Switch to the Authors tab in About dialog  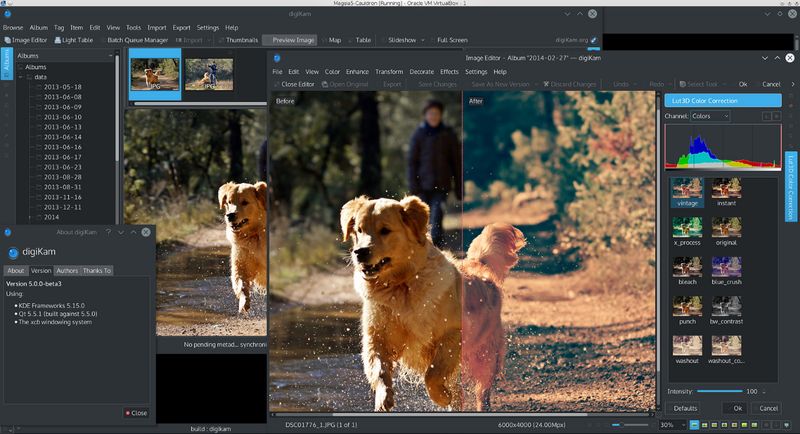(x=67, y=270)
